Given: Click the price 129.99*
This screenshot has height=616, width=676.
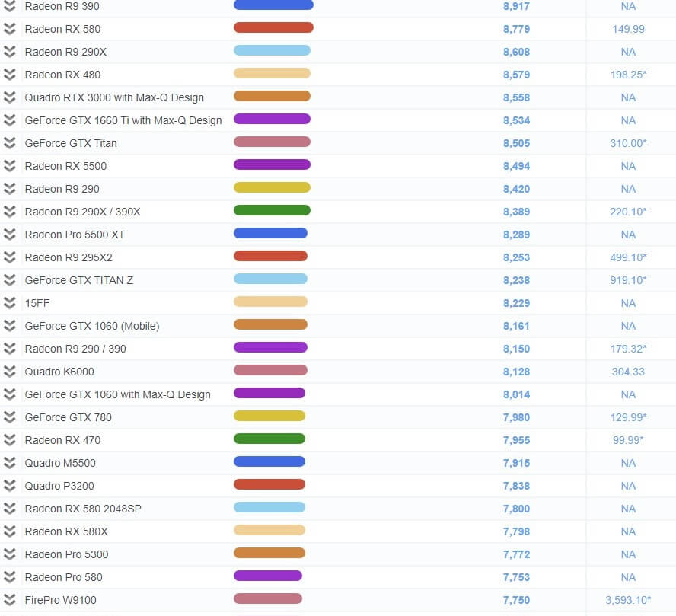Looking at the screenshot, I should (628, 417).
